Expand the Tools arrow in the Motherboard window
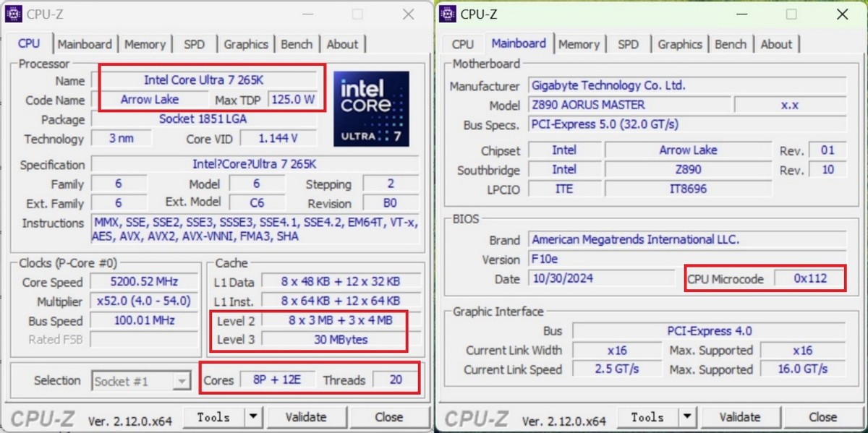The height and width of the screenshot is (433, 868). 687,417
